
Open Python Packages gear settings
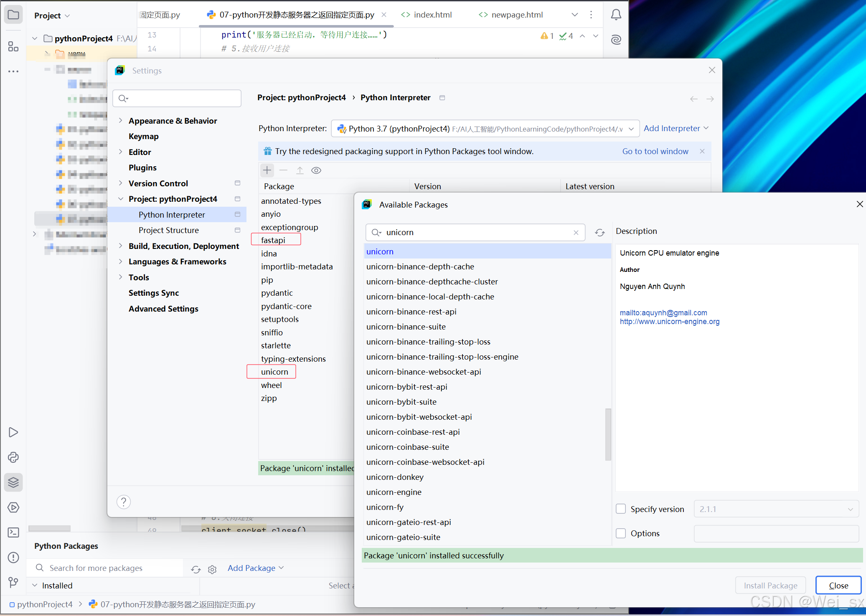click(x=212, y=569)
